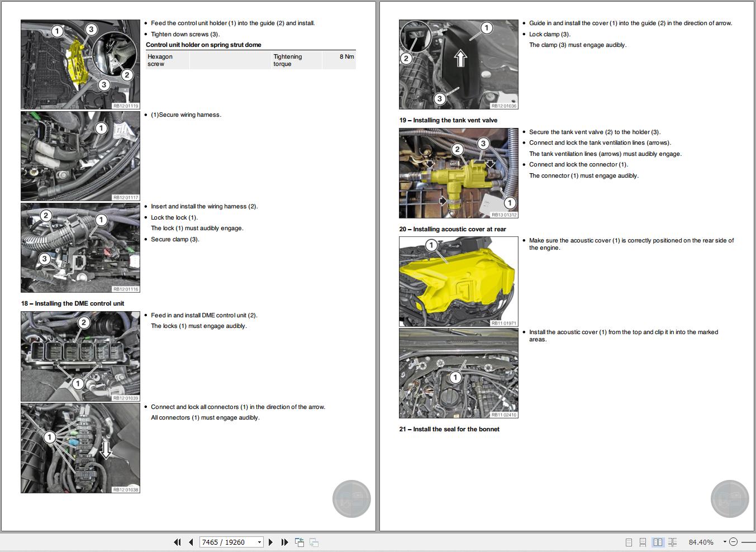This screenshot has height=552, width=756.
Task: Click the DME control unit figure RB12 01039
Action: [80, 356]
